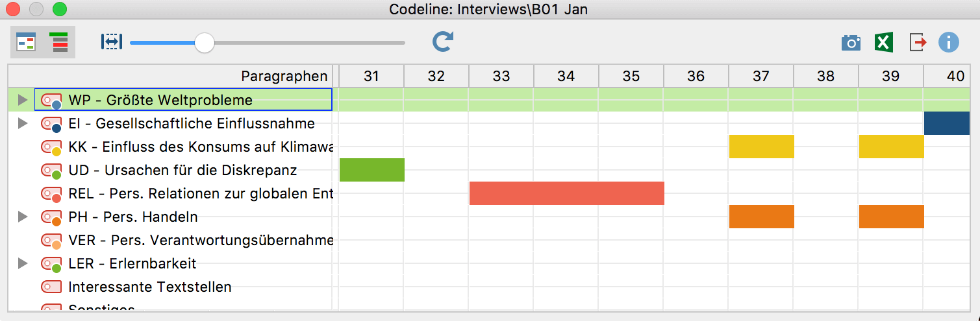Click the export icon with red arrow
This screenshot has width=980, height=321.
click(x=918, y=43)
